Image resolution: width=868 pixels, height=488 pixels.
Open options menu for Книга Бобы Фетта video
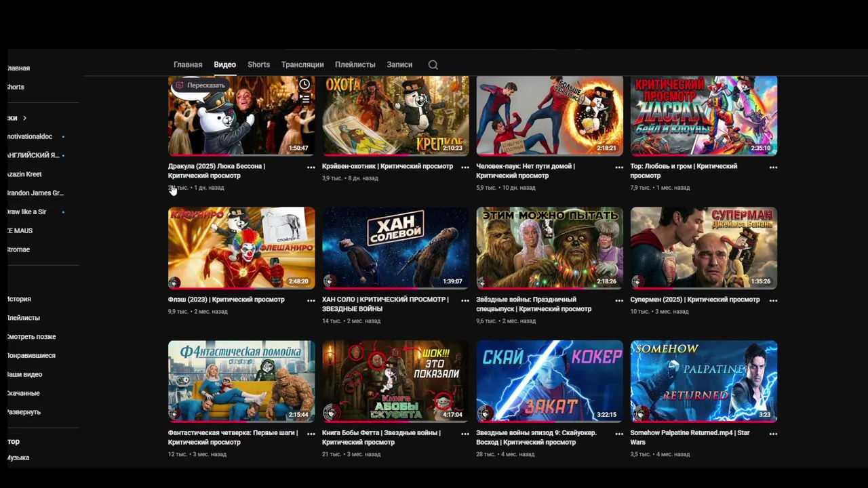(465, 434)
